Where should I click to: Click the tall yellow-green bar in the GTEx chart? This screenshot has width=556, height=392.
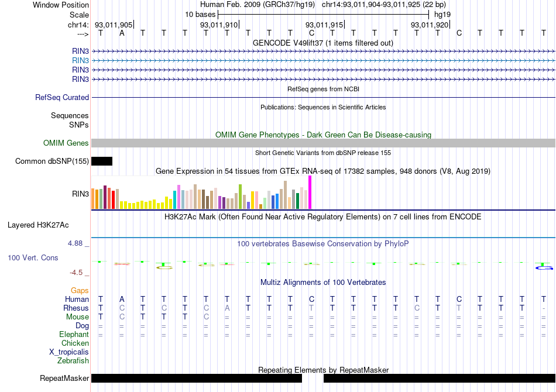(x=240, y=197)
